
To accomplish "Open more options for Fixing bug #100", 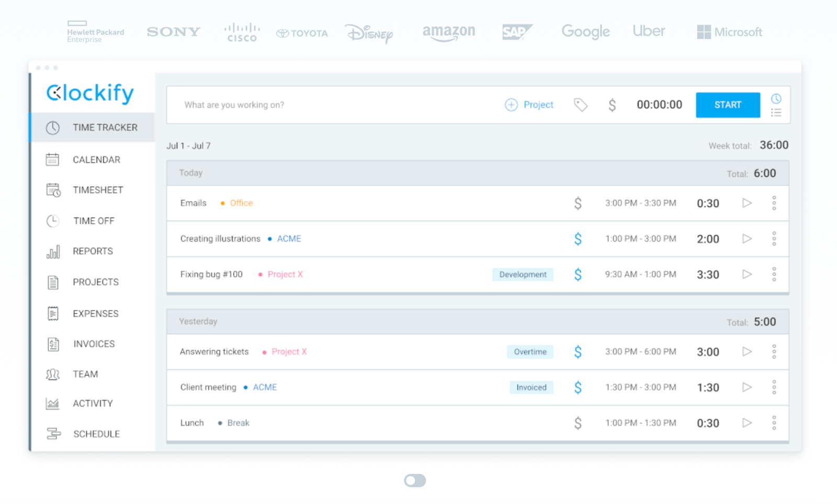I will (774, 274).
